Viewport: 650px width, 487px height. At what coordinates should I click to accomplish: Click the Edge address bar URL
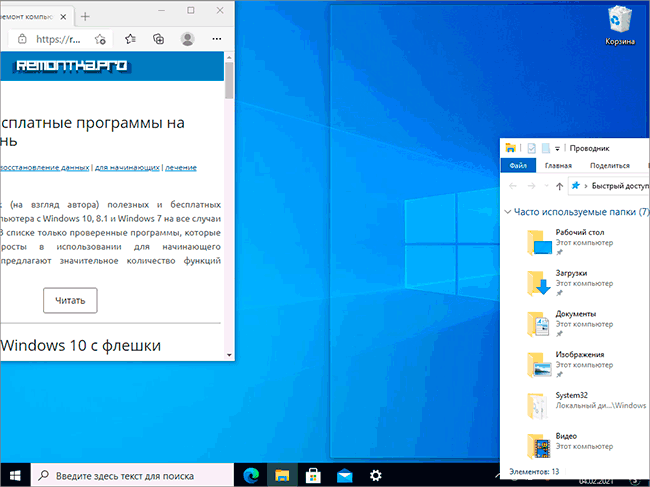point(58,39)
